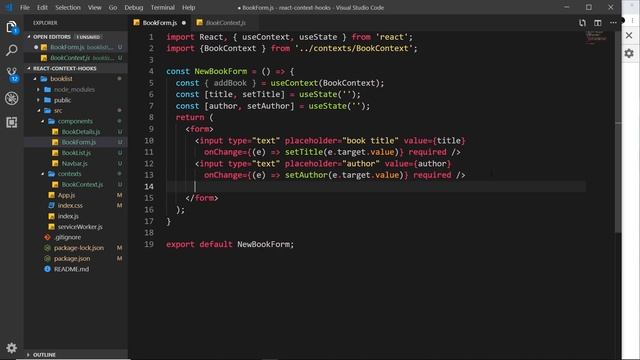Open the Debug view in activity bar
Viewport: 640px width, 360px height.
click(11, 98)
